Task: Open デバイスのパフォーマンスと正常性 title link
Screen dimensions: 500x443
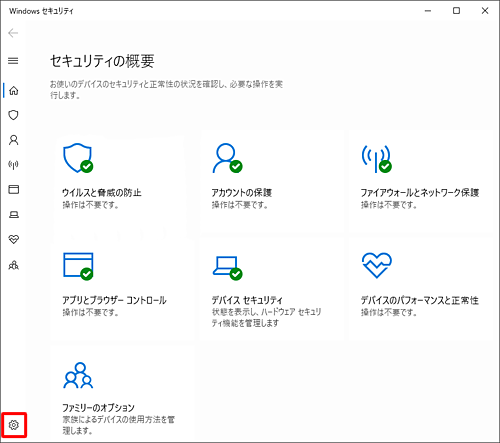Action: 420,300
